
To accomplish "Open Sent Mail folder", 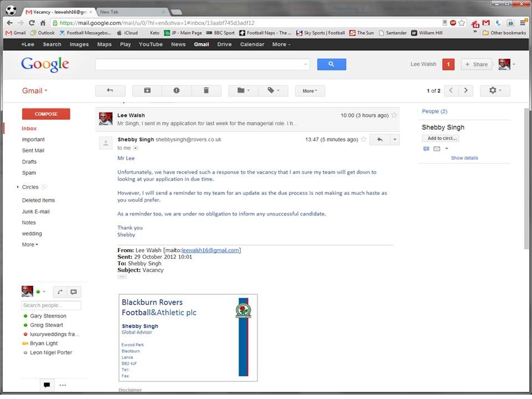I will click(33, 151).
